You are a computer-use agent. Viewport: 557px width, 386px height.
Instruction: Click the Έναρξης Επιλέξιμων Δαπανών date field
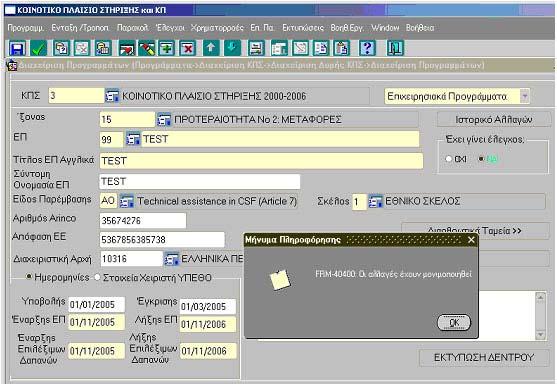pyautogui.click(x=97, y=351)
